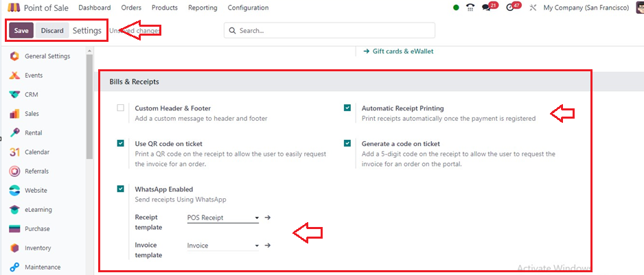644x275 pixels.
Task: Select the Sales bar chart icon
Action: pos(14,114)
